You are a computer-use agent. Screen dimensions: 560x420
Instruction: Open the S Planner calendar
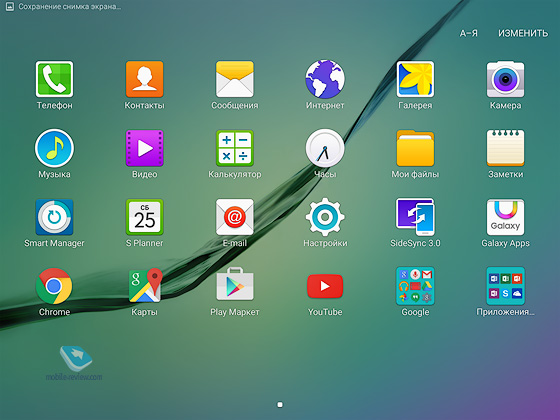144,217
